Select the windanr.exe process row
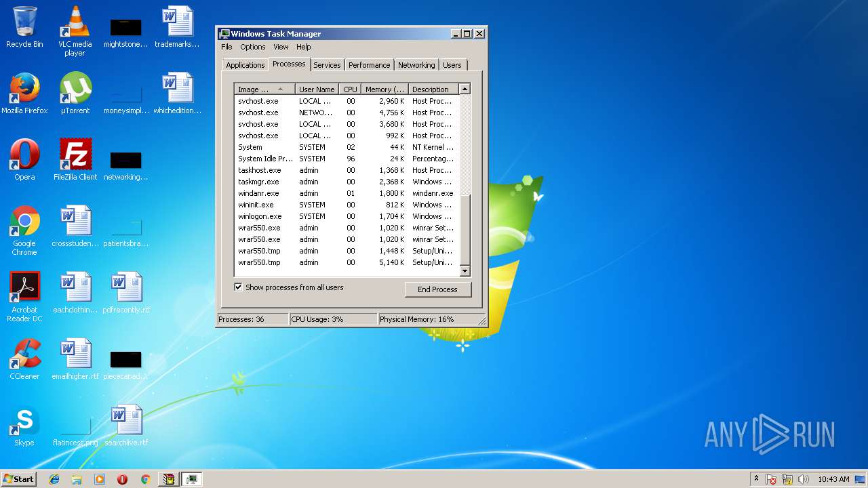 coord(347,193)
